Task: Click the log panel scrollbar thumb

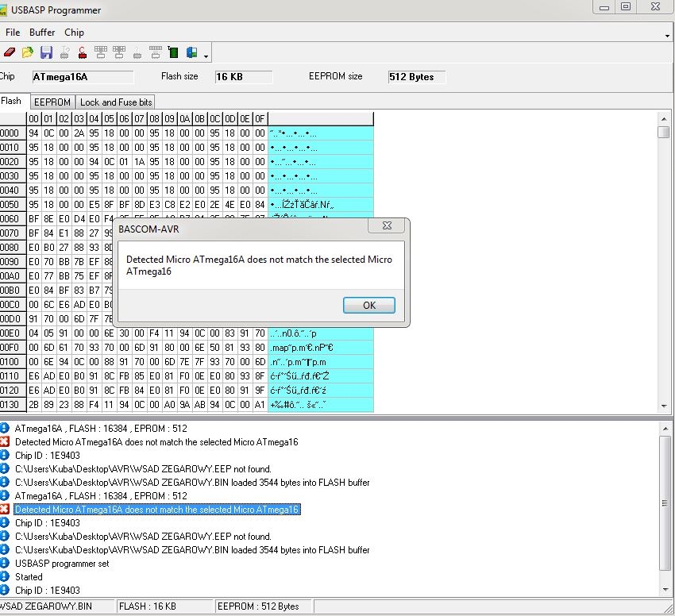Action: [x=665, y=502]
